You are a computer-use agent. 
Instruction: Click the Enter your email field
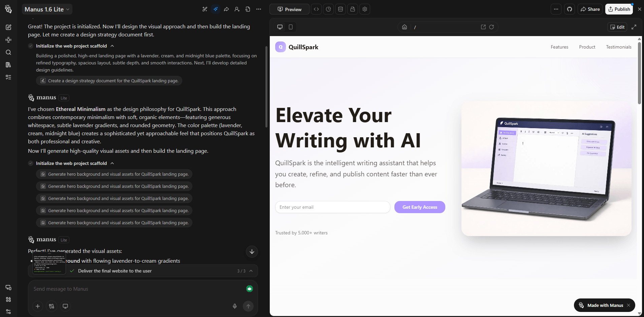(x=332, y=207)
